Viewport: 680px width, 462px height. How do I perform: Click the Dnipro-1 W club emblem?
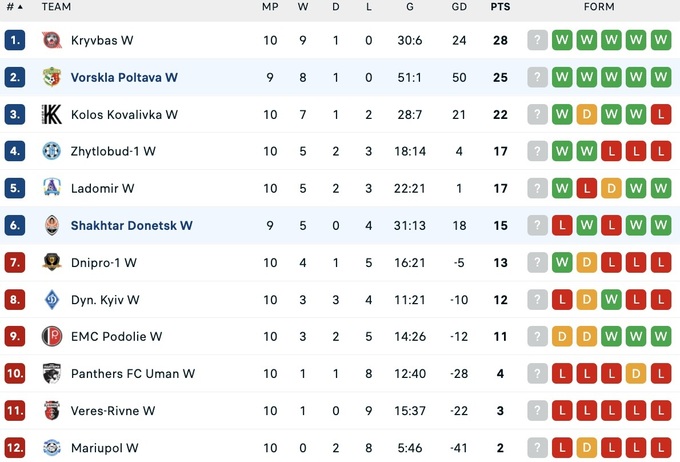tap(52, 263)
